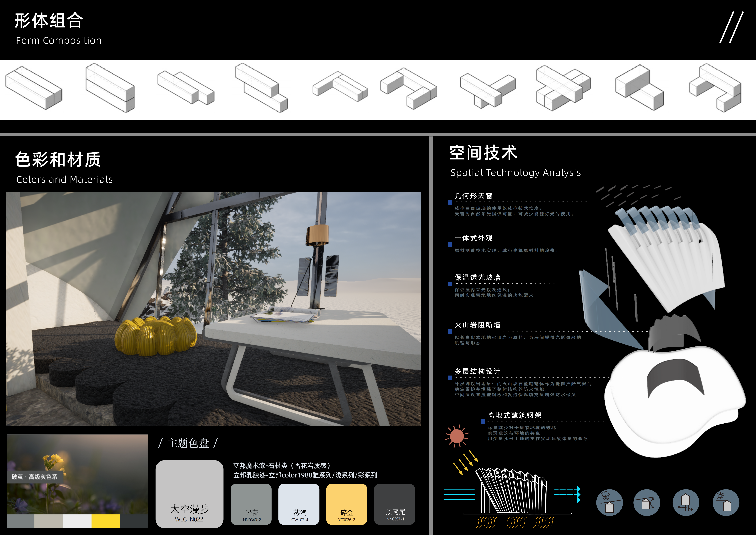756x535 pixels.
Task: Click the snow-cloud over sloped roof icon
Action: 609,502
